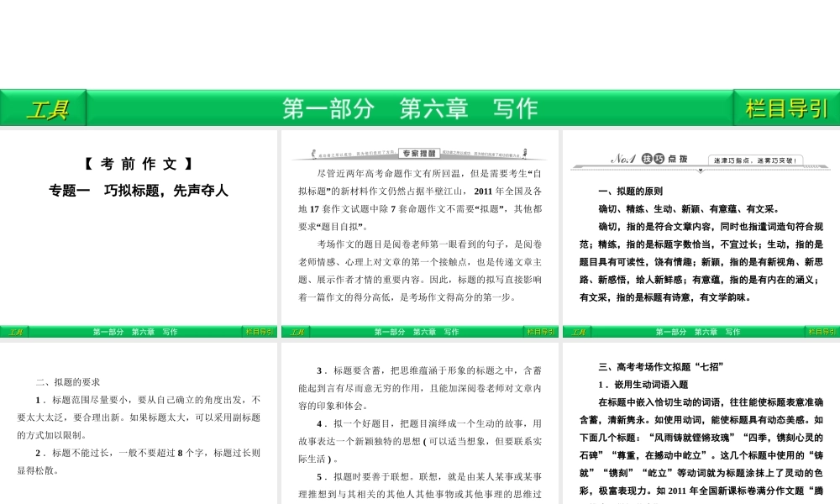The image size is (840, 504).
Task: Select text 1．嵌用生动词语入题
Action: 643,385
